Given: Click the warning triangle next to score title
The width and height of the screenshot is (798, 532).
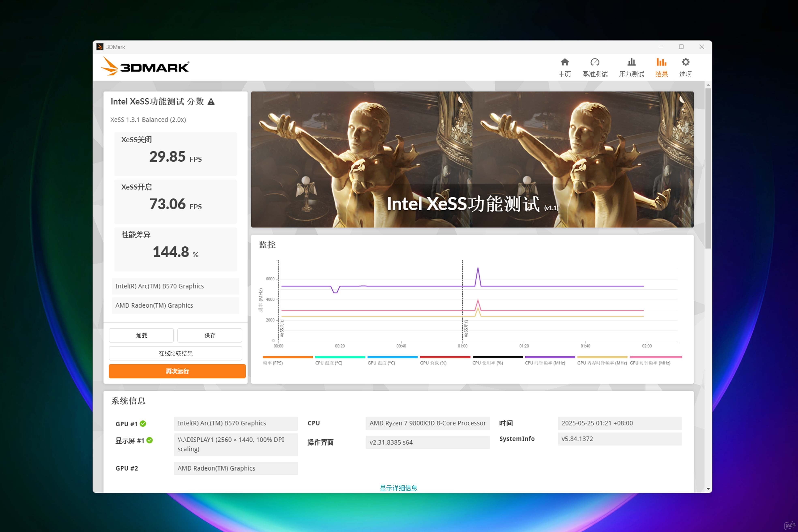Looking at the screenshot, I should coord(211,101).
